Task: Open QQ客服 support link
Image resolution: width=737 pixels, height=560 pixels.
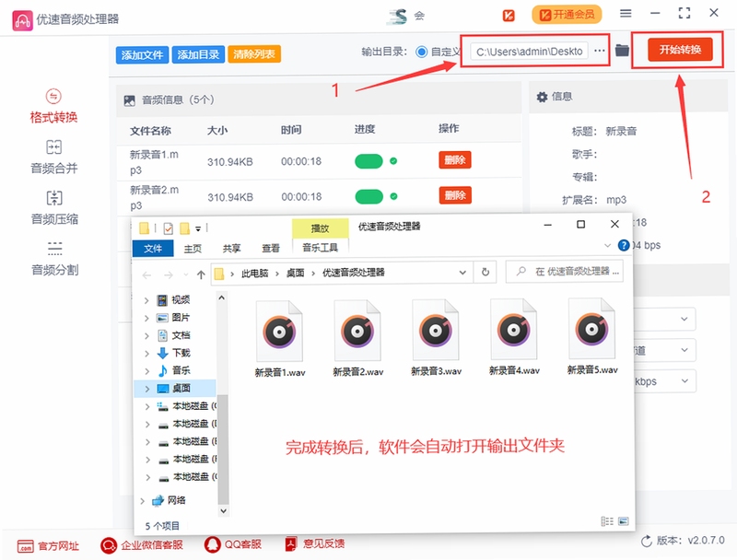Action: (x=233, y=544)
